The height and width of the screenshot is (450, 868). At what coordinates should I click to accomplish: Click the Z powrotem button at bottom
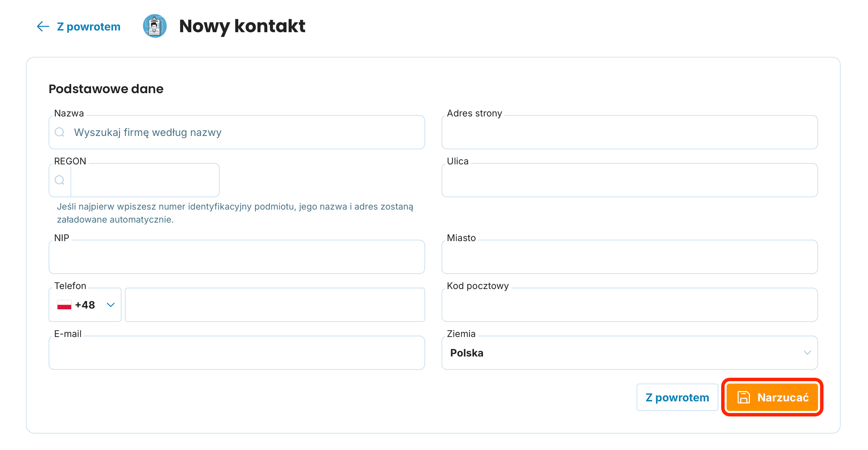677,397
